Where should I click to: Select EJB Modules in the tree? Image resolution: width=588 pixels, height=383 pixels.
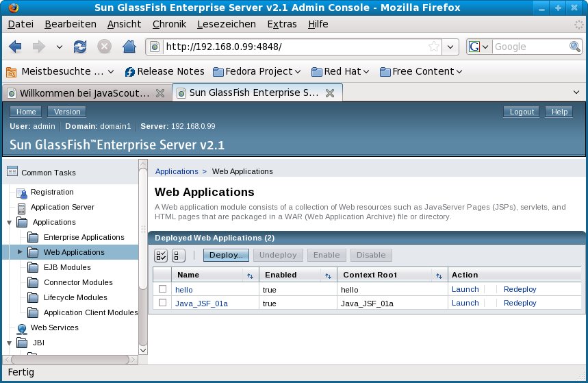tap(66, 267)
